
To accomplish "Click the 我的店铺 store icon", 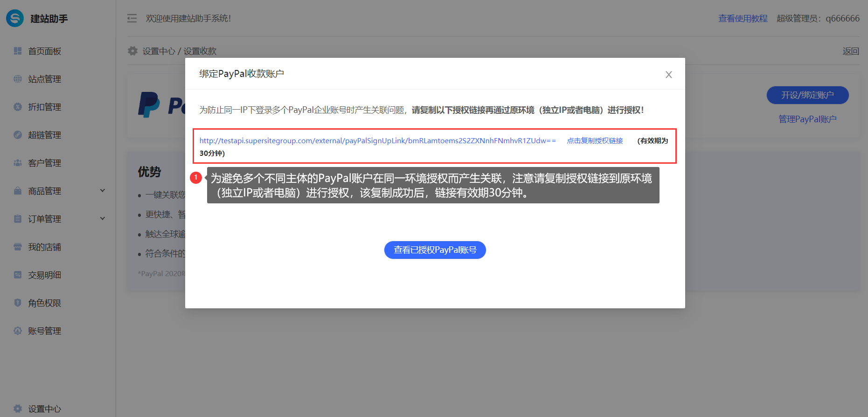I will (x=18, y=247).
